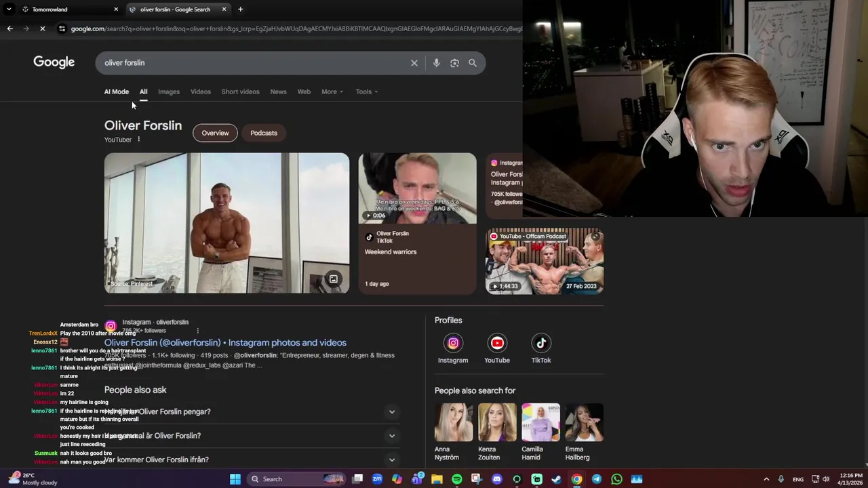
Task: Open the YouTube profile icon
Action: pyautogui.click(x=497, y=343)
